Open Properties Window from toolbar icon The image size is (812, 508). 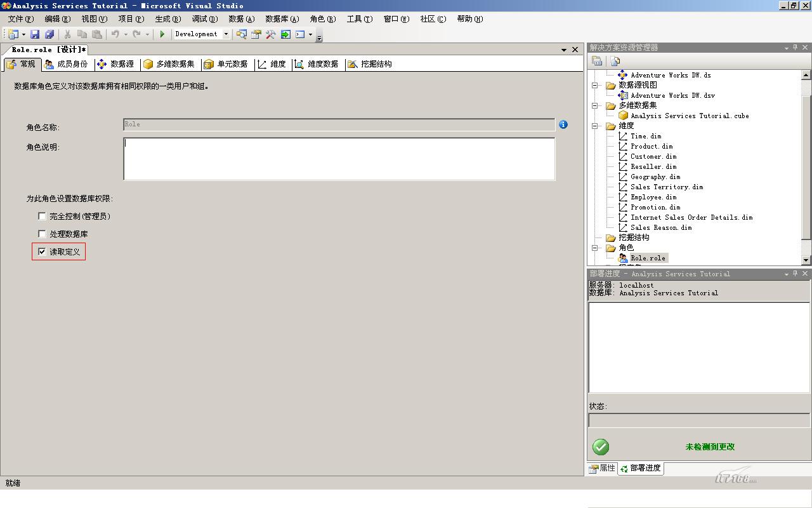256,34
